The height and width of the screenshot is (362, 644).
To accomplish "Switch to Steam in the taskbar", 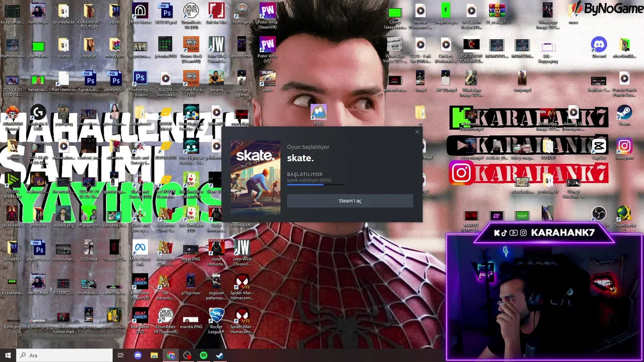I will point(220,355).
